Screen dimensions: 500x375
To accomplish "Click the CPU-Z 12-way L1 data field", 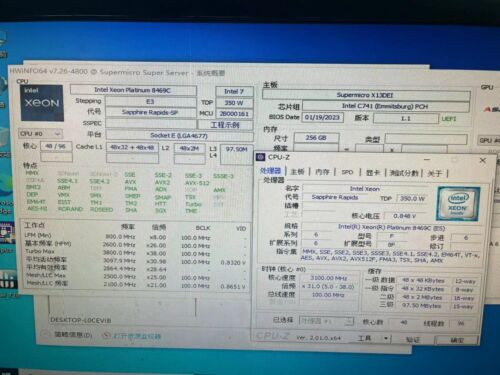I will pos(465,281).
